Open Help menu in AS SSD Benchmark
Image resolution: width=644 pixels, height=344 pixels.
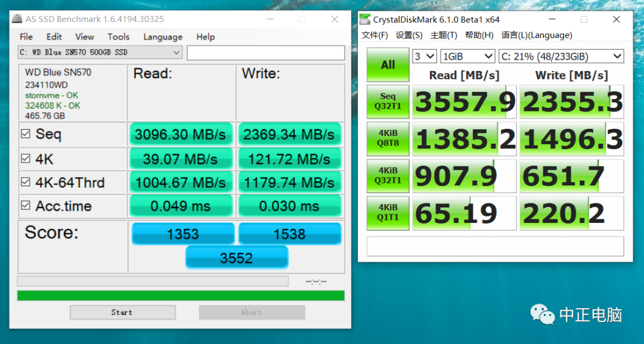[x=205, y=37]
